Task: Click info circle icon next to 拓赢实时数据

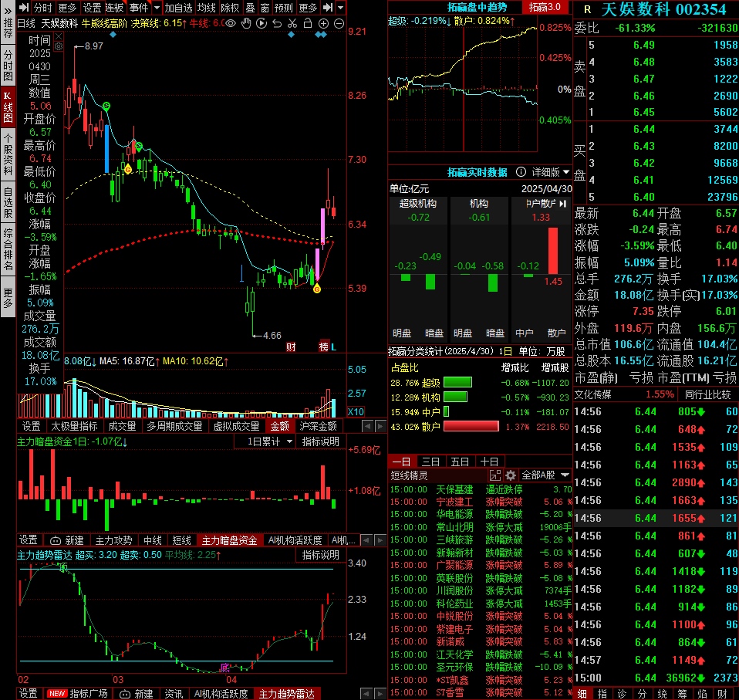Action: tap(521, 172)
